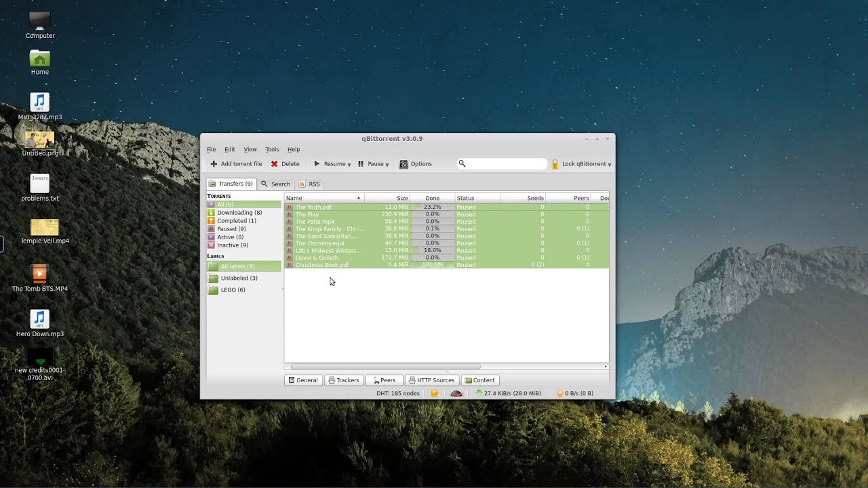Open the Tools menu
This screenshot has width=868, height=488.
tap(272, 150)
